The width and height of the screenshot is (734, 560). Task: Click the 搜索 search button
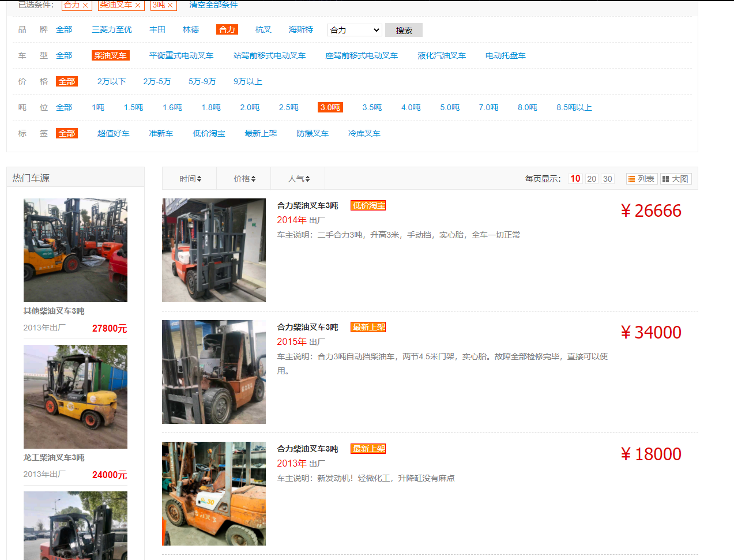(403, 30)
